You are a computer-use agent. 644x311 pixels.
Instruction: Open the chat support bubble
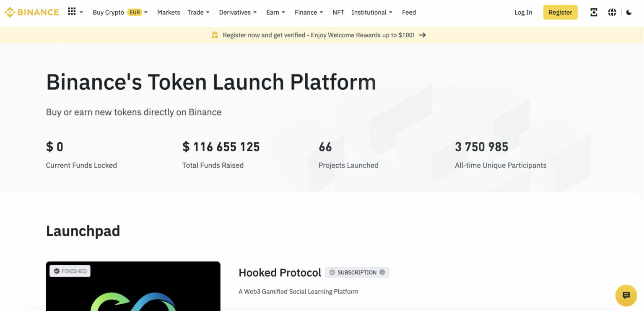626,295
